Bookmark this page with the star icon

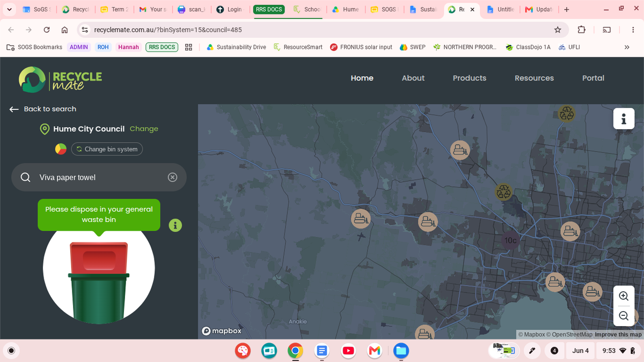[x=558, y=30]
